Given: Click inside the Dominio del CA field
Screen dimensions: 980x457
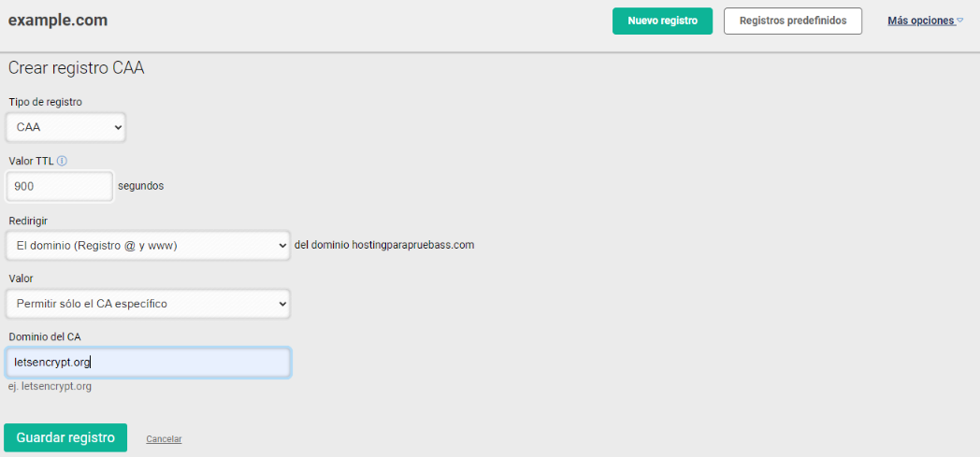Looking at the screenshot, I should pyautogui.click(x=148, y=362).
